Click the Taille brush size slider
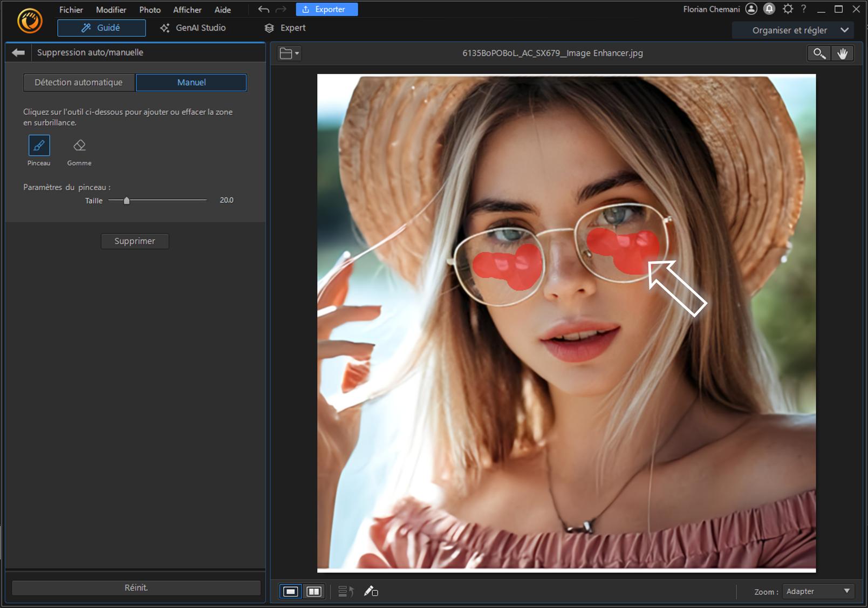The height and width of the screenshot is (608, 868). pos(157,200)
